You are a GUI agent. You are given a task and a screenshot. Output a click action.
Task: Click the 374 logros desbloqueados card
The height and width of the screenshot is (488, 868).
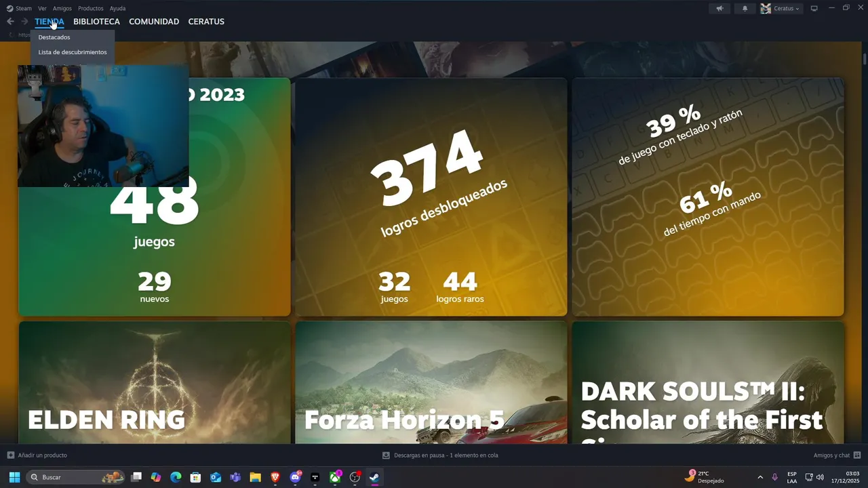click(431, 197)
